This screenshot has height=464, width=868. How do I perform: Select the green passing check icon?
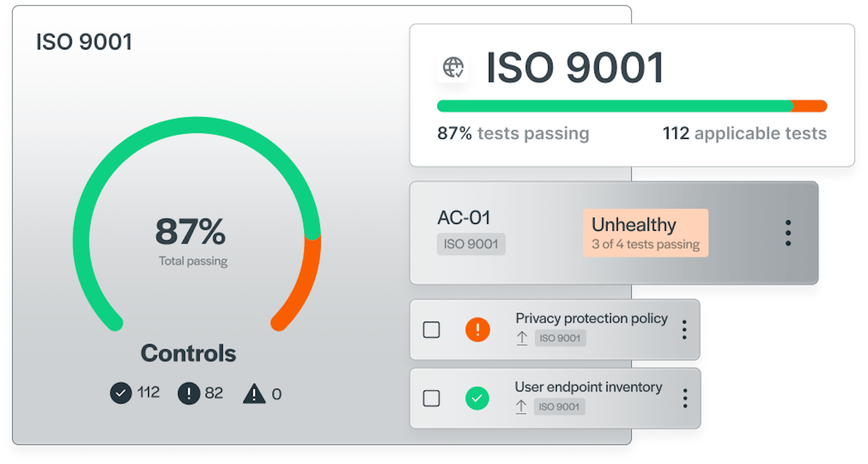click(x=477, y=399)
